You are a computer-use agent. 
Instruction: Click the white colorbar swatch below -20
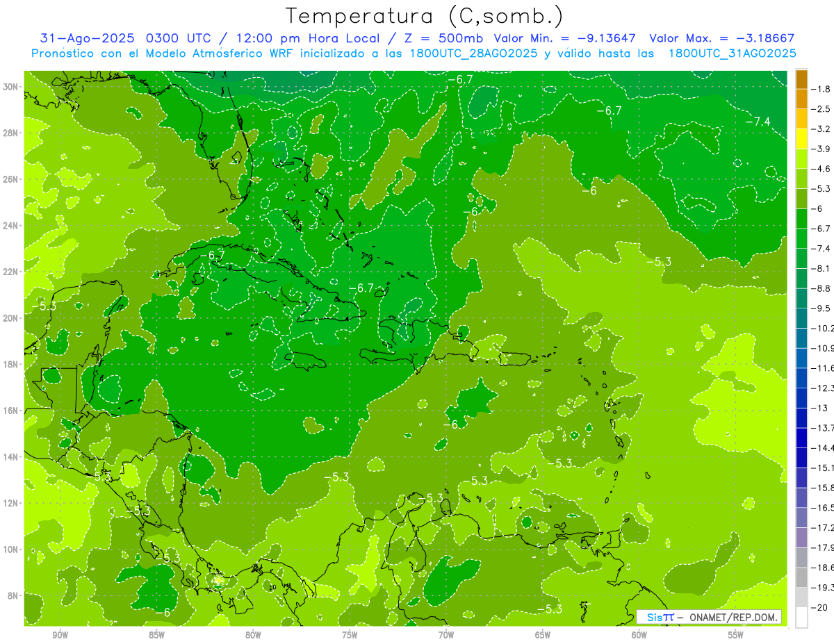click(x=801, y=618)
